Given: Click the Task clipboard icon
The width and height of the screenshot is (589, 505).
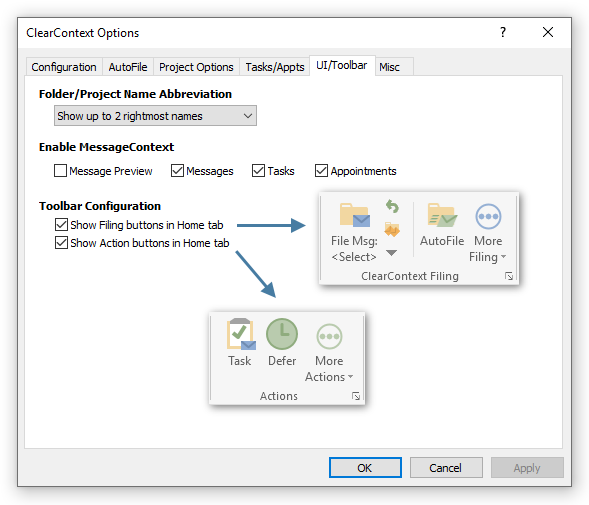Looking at the screenshot, I should (x=241, y=334).
